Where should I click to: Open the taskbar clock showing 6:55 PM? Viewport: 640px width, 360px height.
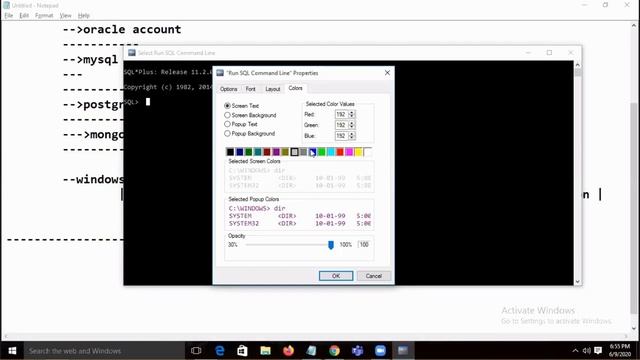pos(620,351)
